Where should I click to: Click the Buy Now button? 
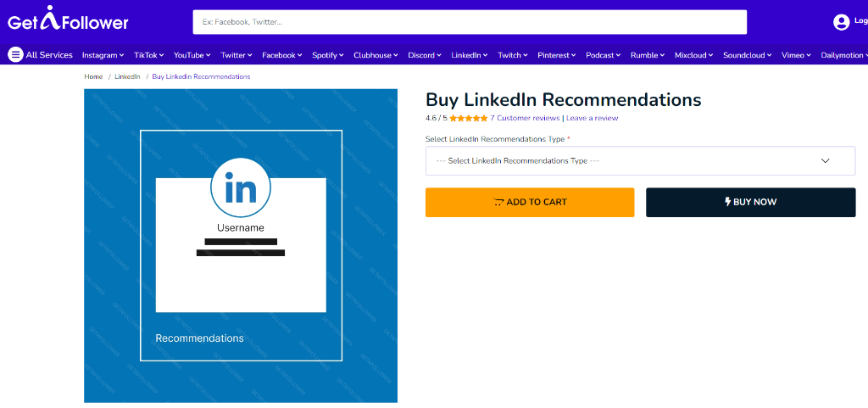751,202
